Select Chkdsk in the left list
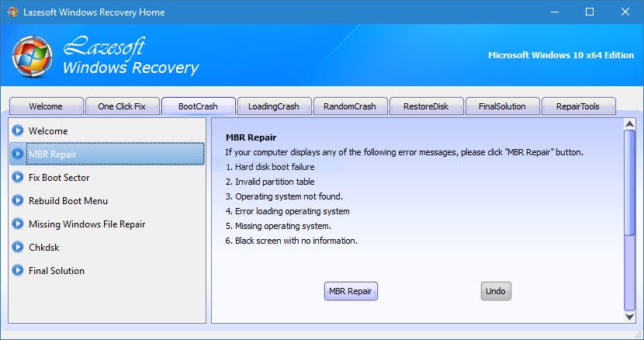This screenshot has width=644, height=340. (107, 247)
